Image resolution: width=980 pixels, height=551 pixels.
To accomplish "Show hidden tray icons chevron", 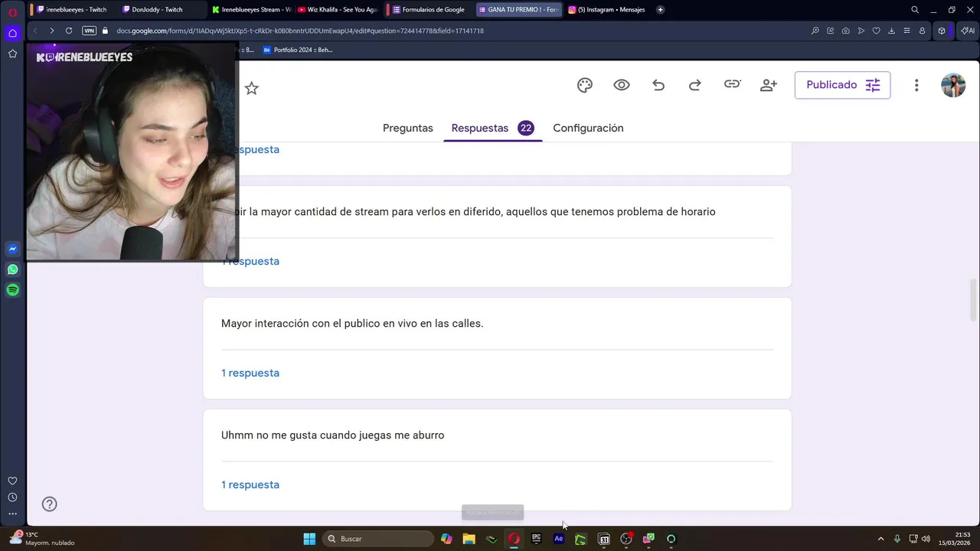I will 880,539.
